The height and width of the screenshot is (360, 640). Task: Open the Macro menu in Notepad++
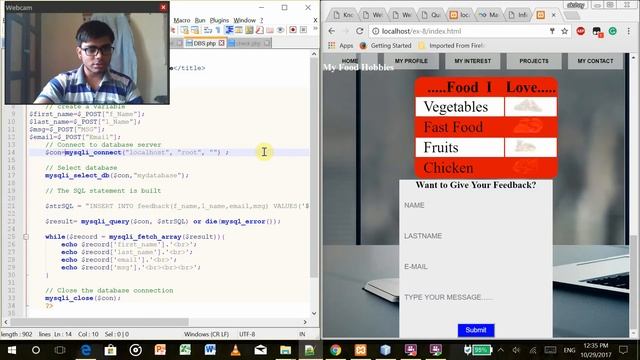tap(182, 20)
